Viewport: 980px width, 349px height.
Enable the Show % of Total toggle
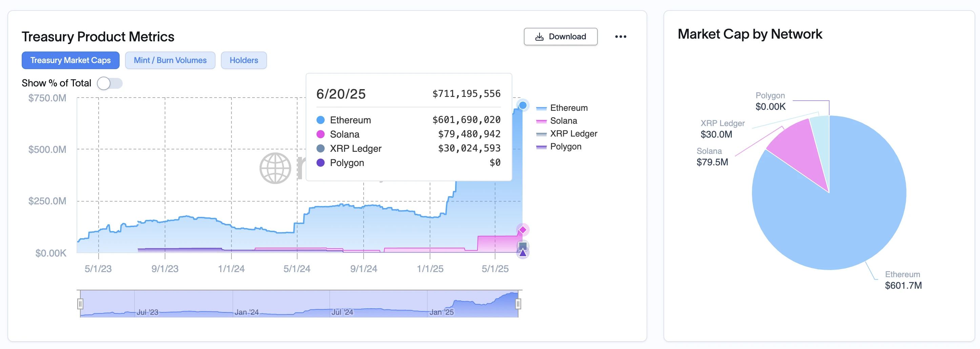pyautogui.click(x=109, y=83)
